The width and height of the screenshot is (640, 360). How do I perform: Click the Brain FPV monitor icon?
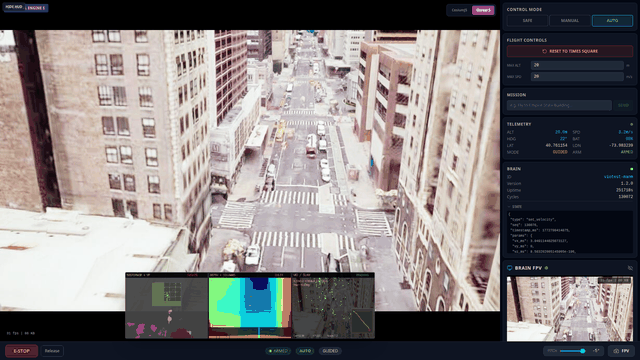tap(509, 268)
